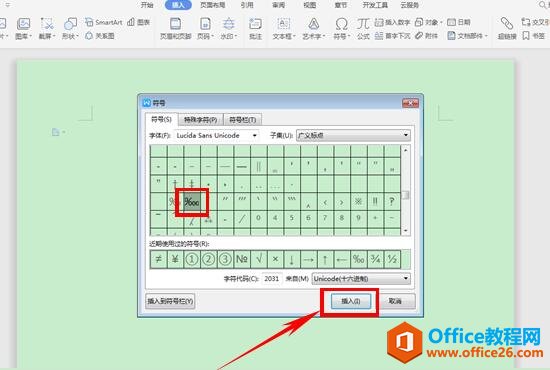Image resolution: width=550 pixels, height=370 pixels.
Task: Click the 文档部件 document parts icon
Action: (x=451, y=36)
